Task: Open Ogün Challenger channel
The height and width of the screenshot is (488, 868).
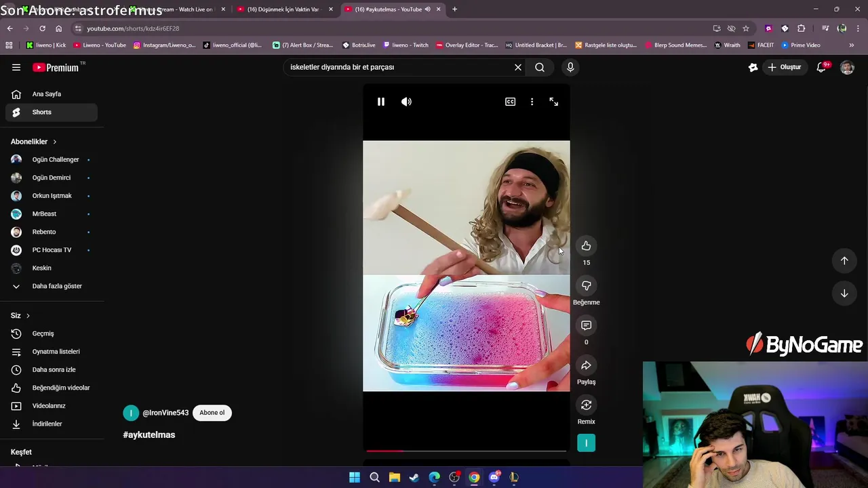Action: 52,159
